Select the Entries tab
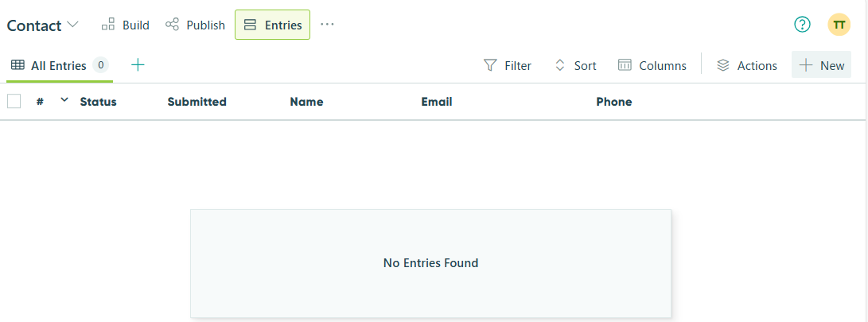This screenshot has width=868, height=322. 272,25
